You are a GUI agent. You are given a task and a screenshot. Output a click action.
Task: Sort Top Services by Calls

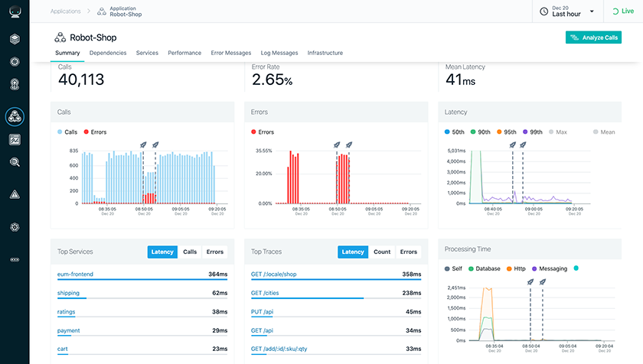190,252
